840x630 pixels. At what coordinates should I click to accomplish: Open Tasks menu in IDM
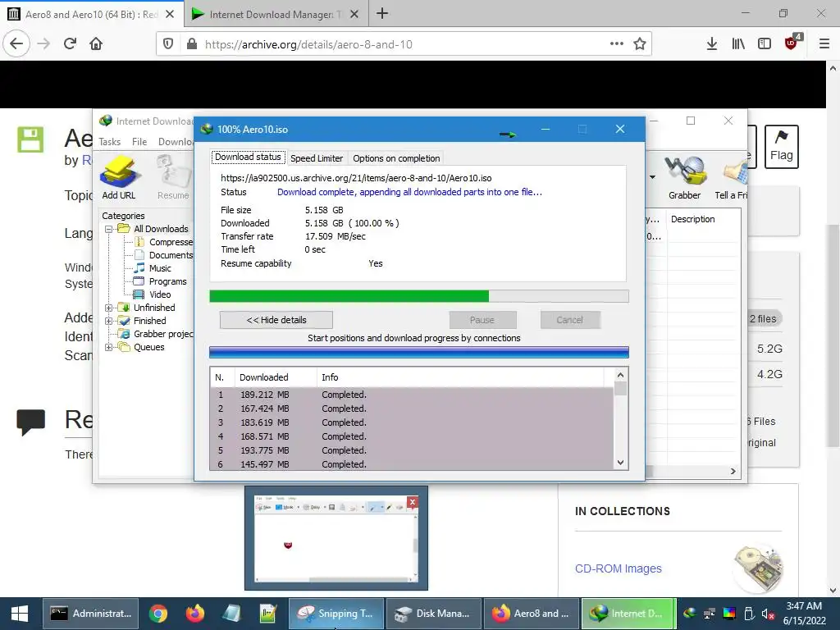tap(109, 141)
